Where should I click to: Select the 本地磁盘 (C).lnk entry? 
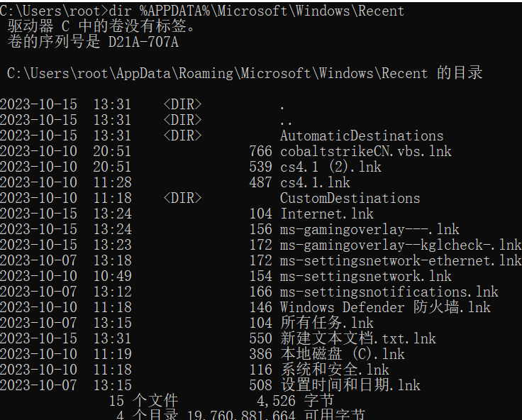(343, 354)
